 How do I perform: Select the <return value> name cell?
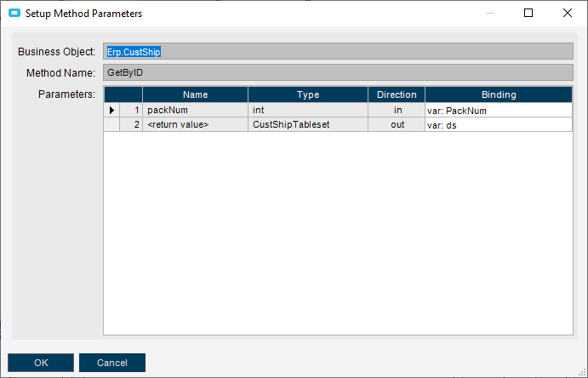coord(195,124)
